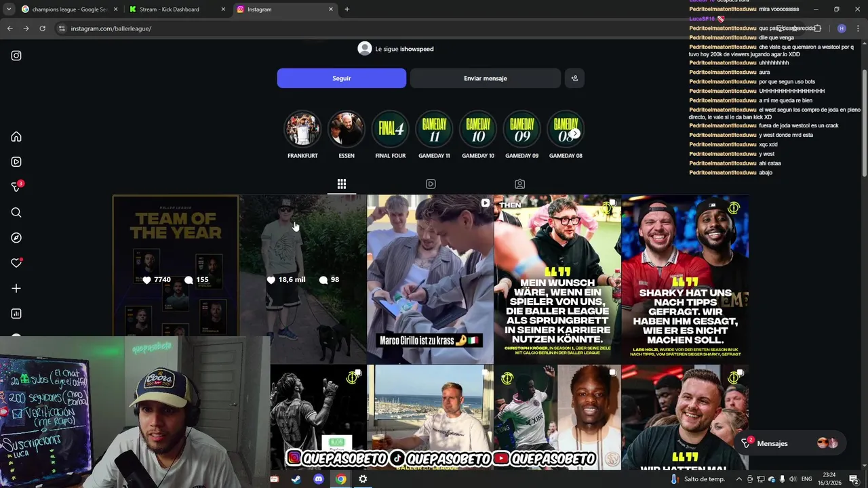The image size is (868, 488).
Task: View site information icon in address bar
Action: pos(62,28)
